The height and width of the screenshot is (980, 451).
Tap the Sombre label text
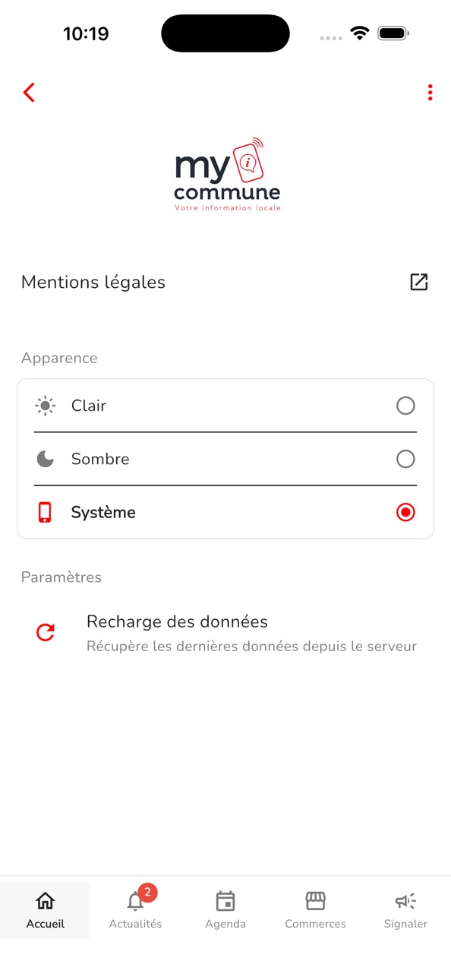click(x=100, y=459)
